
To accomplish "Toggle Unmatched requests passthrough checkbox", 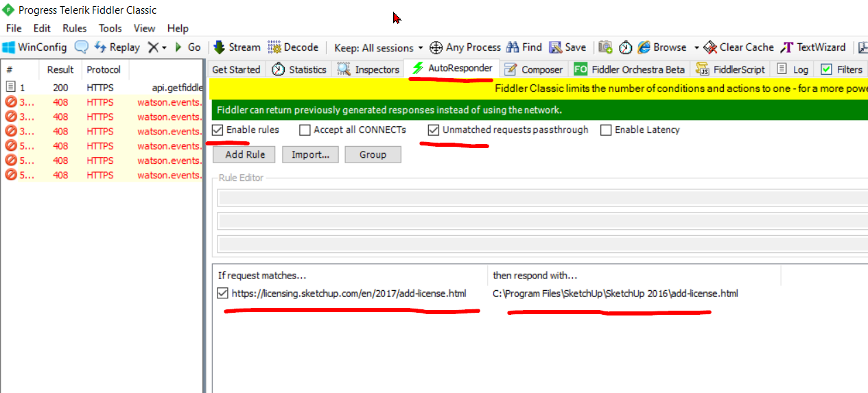I will pyautogui.click(x=433, y=130).
